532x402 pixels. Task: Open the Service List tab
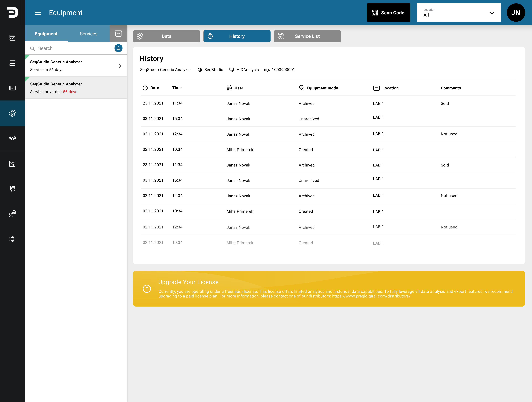pos(307,36)
